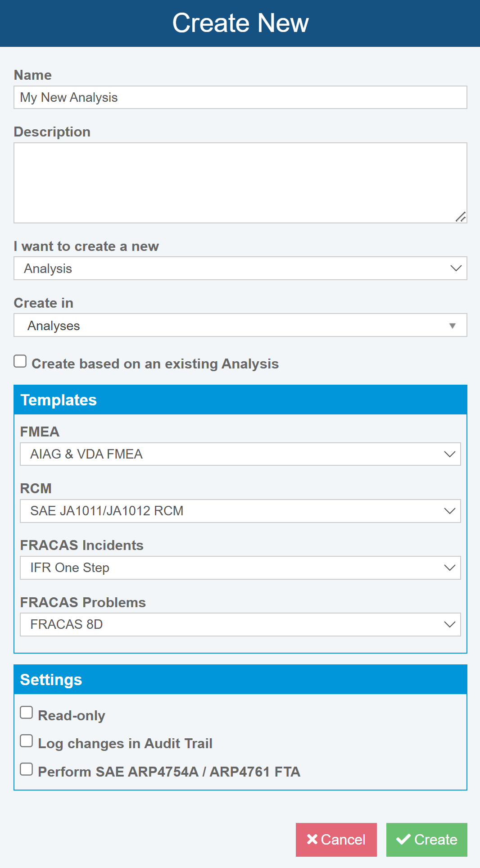Check Perform SAE ARP4754A / ARP4761 FTA
480x868 pixels.
pos(27,769)
